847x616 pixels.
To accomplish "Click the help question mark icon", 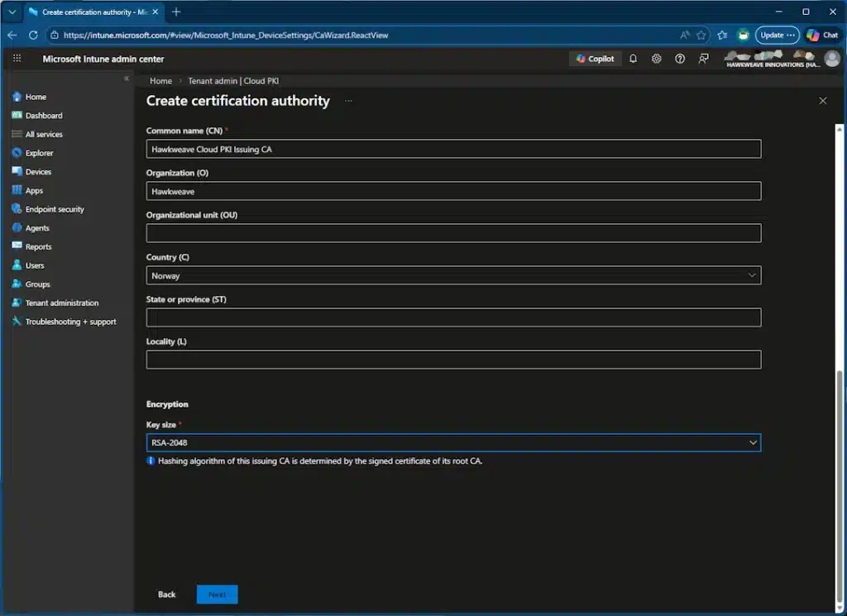I will (680, 59).
